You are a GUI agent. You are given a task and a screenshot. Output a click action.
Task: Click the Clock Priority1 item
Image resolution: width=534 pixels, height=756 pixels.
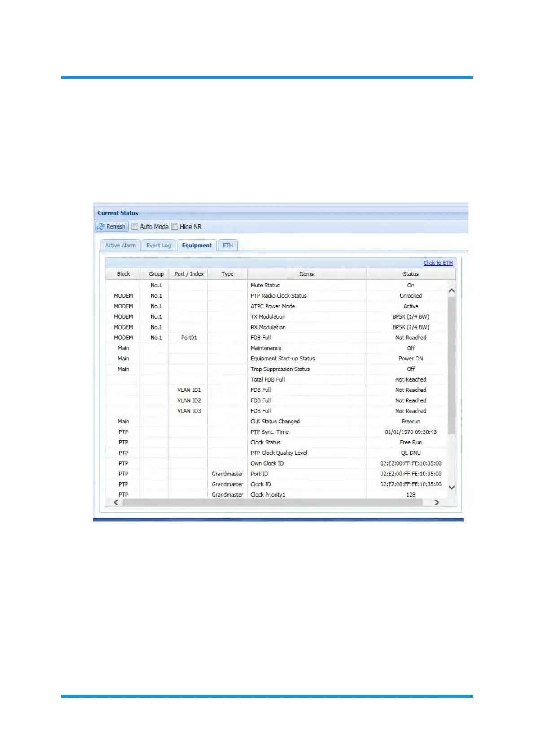[x=268, y=495]
